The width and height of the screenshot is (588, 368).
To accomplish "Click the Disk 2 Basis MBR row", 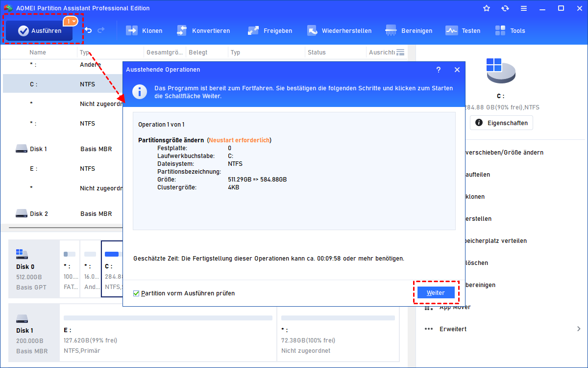I will [63, 213].
